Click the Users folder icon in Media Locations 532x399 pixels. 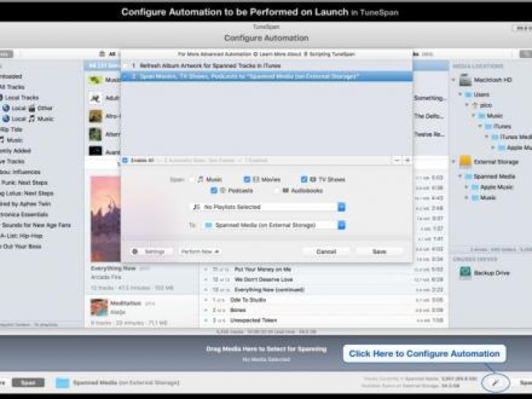click(x=469, y=94)
